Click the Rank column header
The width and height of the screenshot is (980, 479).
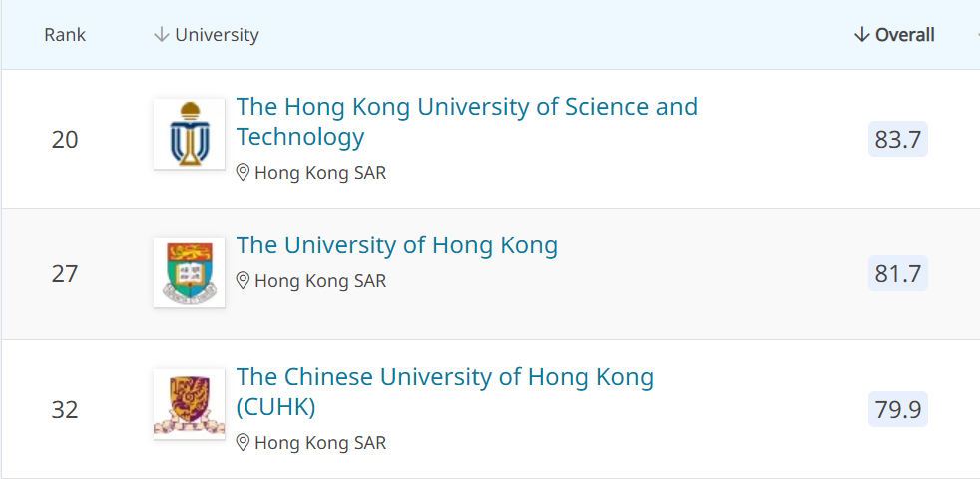point(65,35)
